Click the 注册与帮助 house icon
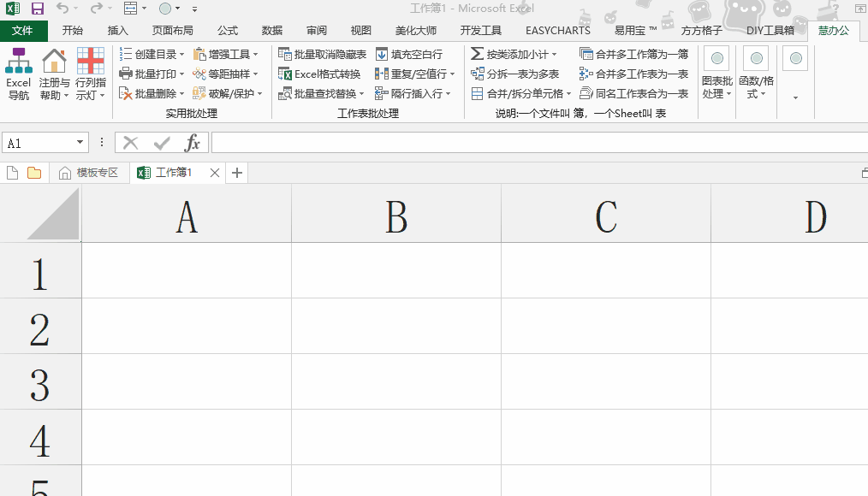 54,61
